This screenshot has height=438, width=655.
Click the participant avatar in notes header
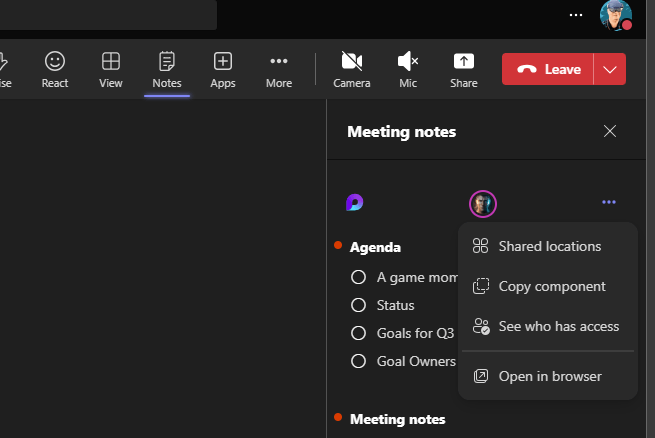tap(483, 204)
